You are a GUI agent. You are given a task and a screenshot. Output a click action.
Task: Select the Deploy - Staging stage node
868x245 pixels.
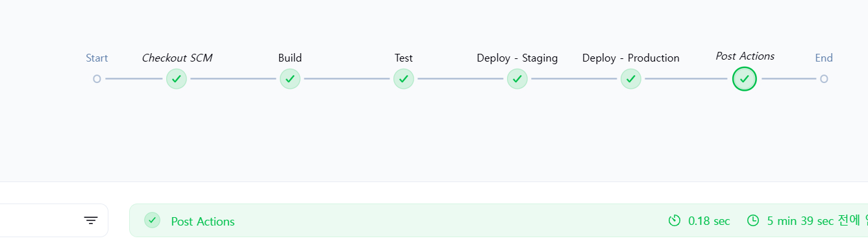(x=517, y=79)
